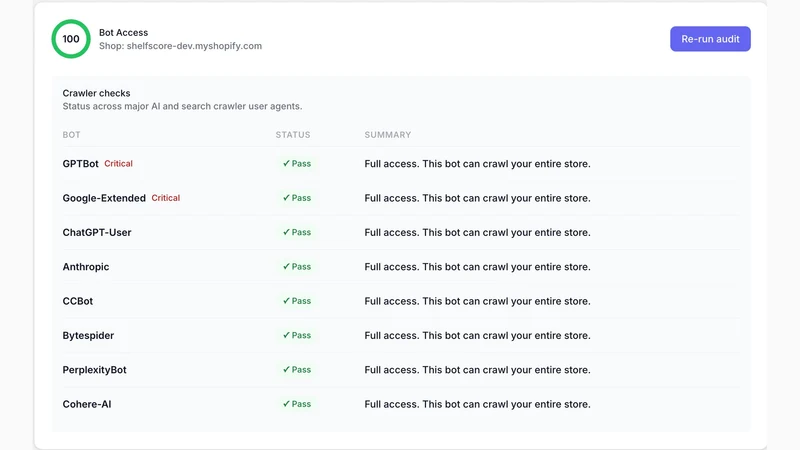Click the Critical tag beside Google-Extended
This screenshot has height=450, width=800.
tap(166, 198)
